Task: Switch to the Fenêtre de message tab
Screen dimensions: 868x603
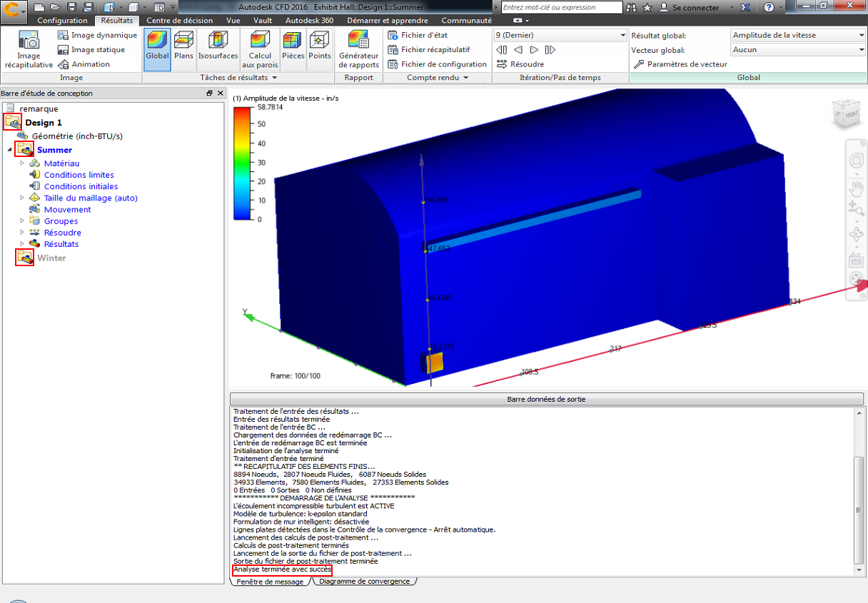Action: coord(270,582)
